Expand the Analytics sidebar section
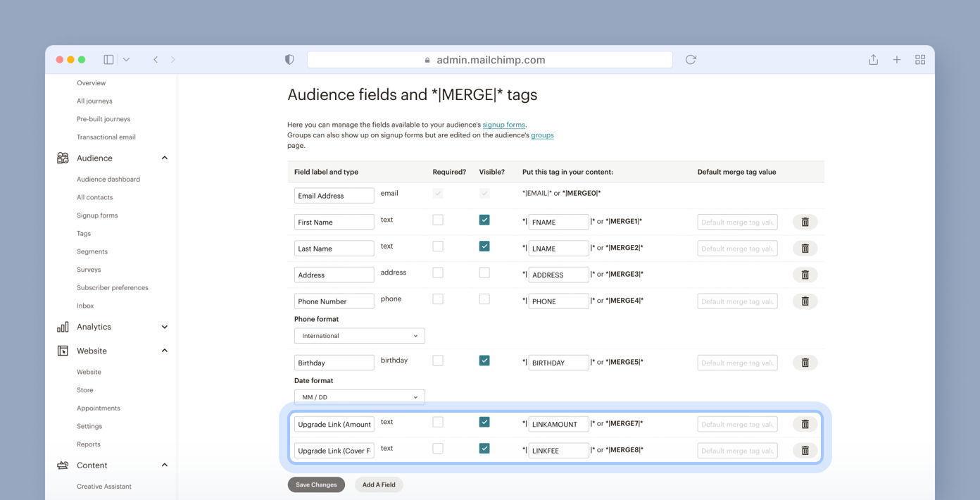The height and width of the screenshot is (500, 980). pos(164,327)
